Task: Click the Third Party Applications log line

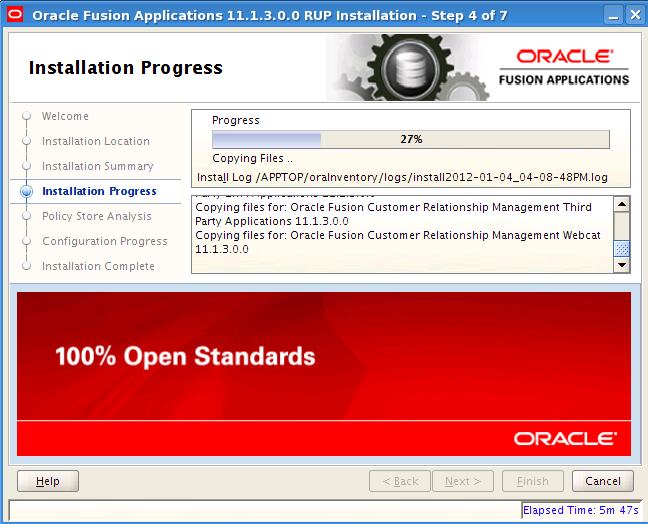Action: click(393, 214)
